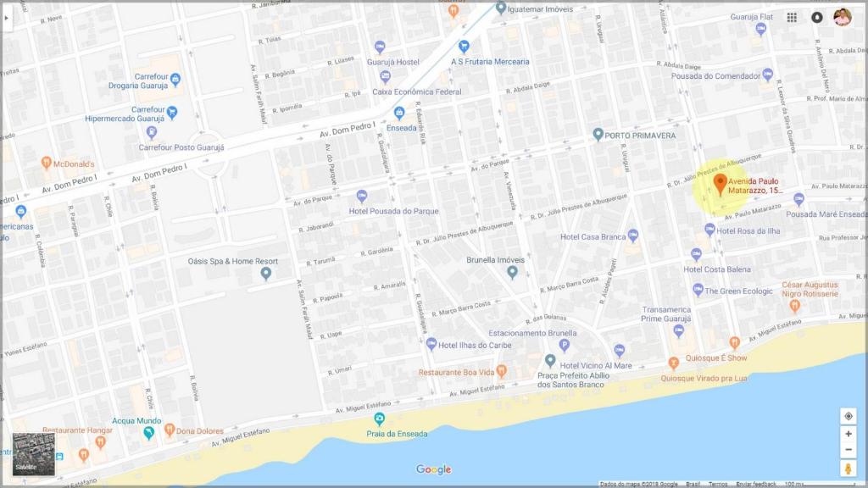Select the Street View pegman icon
Screen dimensions: 868x488
848,469
